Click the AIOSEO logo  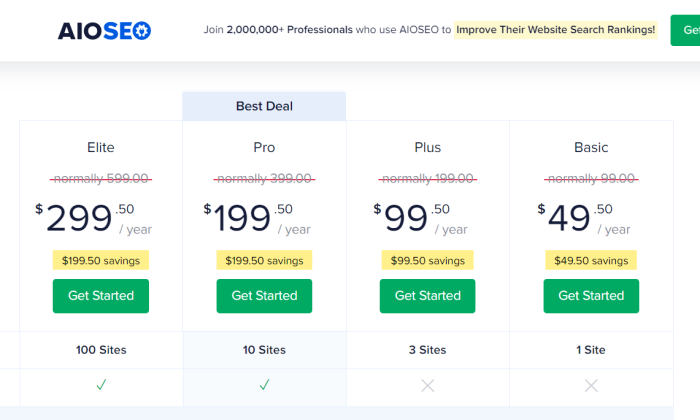(104, 31)
